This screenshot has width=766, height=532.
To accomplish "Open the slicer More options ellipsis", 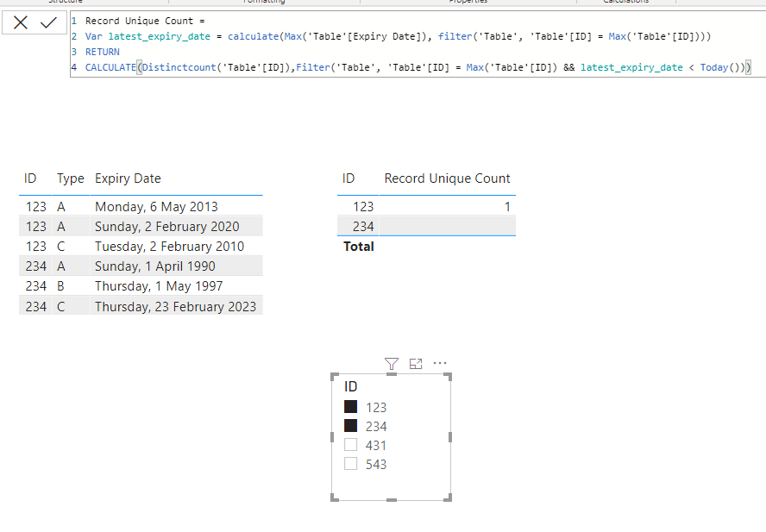I will point(440,363).
